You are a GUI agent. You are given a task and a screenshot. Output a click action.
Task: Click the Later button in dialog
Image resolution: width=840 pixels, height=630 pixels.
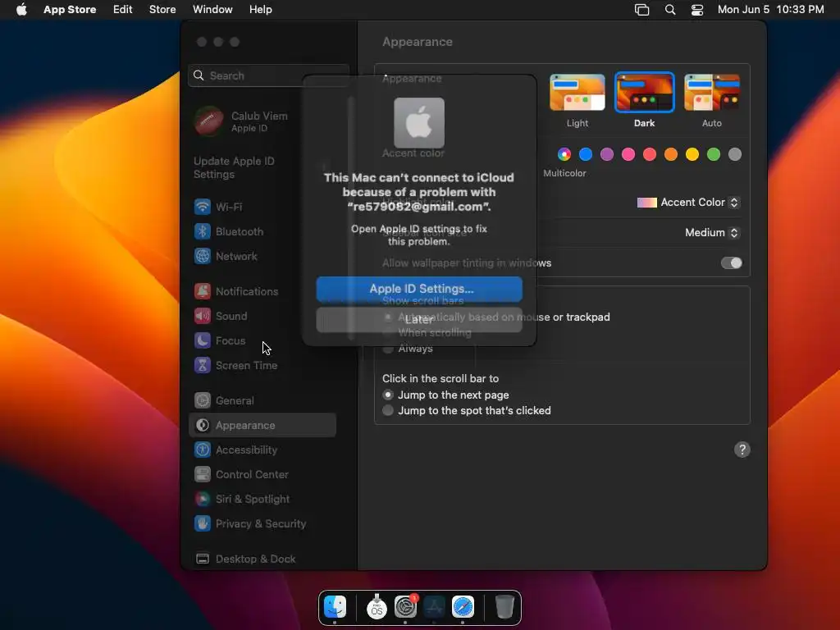click(419, 319)
